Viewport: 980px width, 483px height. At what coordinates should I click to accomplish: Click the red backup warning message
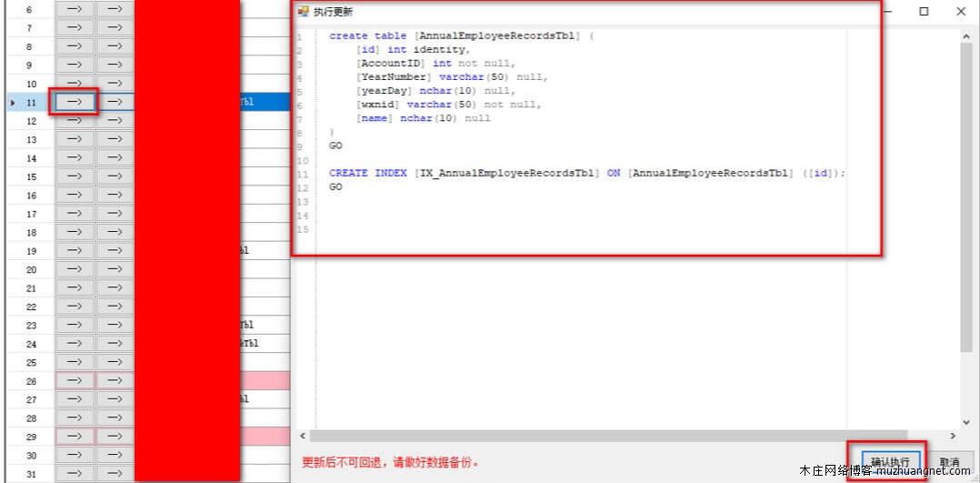point(391,463)
